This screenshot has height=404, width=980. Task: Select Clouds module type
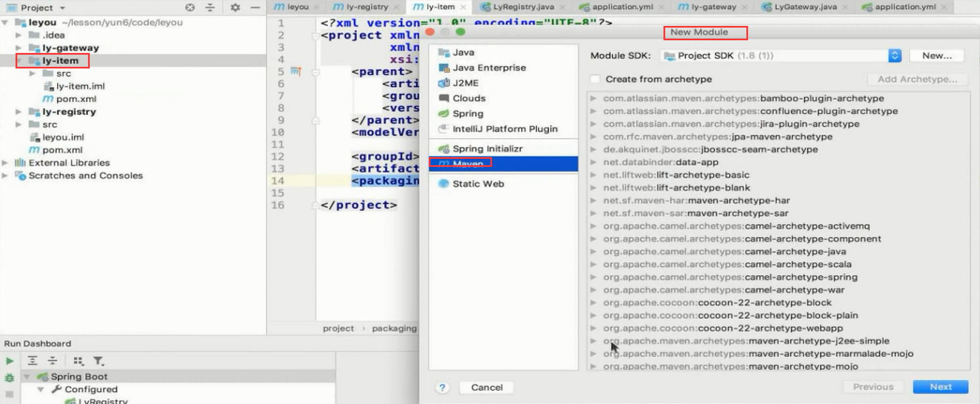[504, 98]
